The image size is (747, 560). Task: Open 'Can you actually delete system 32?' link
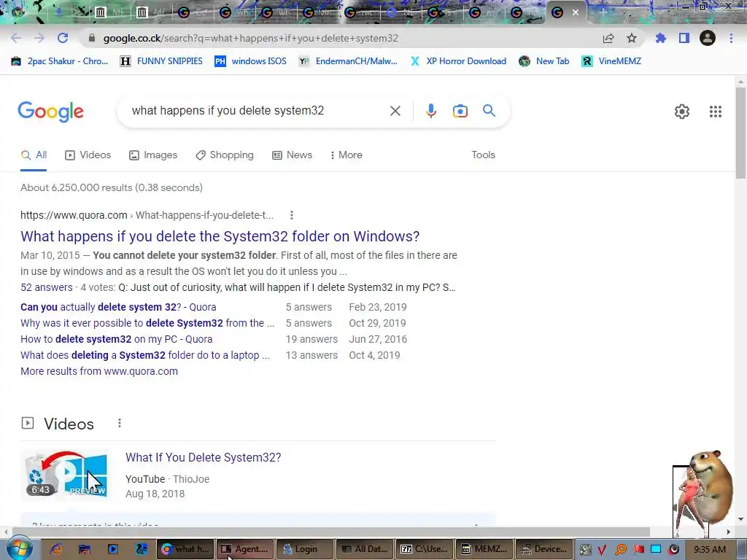click(118, 307)
